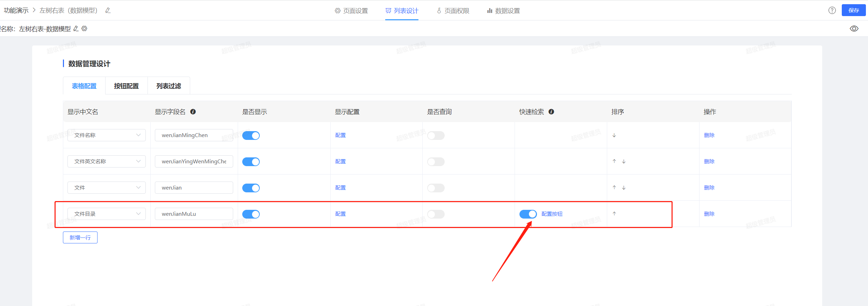This screenshot has width=868, height=306.
Task: Move the 文件 row down with arrow
Action: pos(624,188)
